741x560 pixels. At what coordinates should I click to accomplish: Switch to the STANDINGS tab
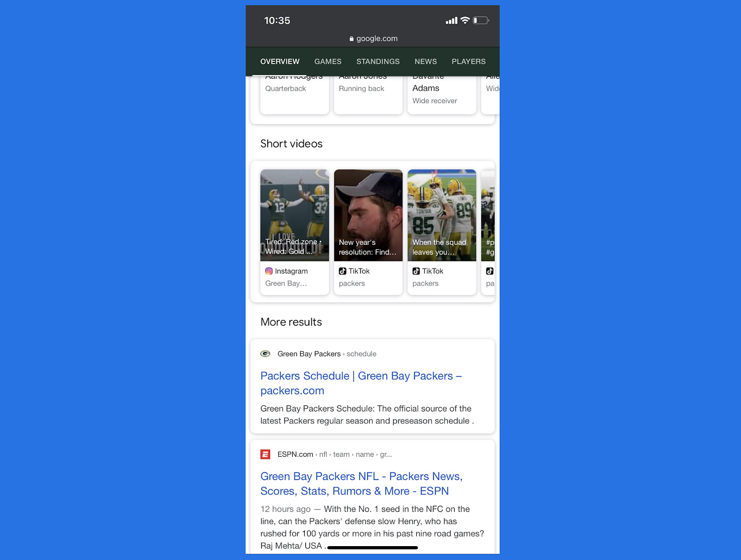(x=378, y=61)
